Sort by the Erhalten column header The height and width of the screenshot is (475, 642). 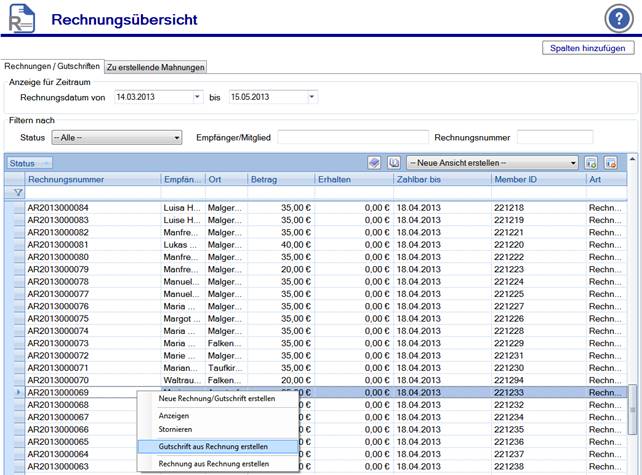tap(354, 179)
